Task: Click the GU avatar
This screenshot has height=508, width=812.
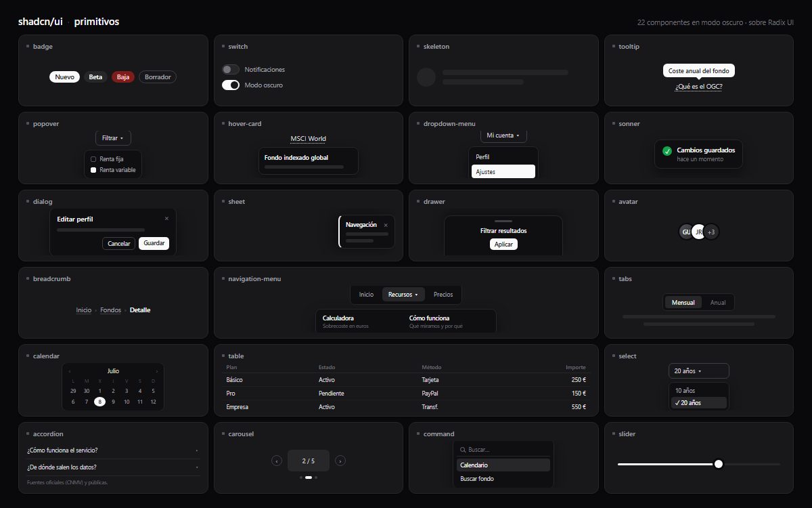Action: (686, 232)
